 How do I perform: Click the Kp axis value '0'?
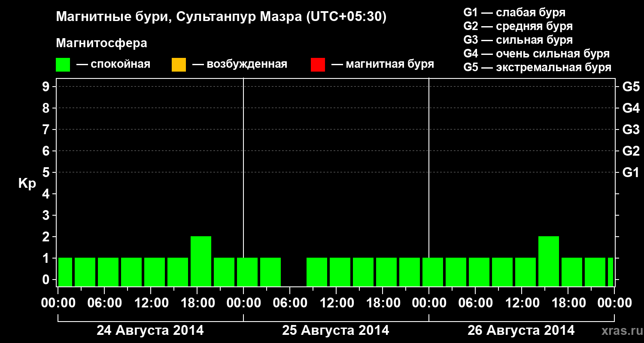click(47, 280)
